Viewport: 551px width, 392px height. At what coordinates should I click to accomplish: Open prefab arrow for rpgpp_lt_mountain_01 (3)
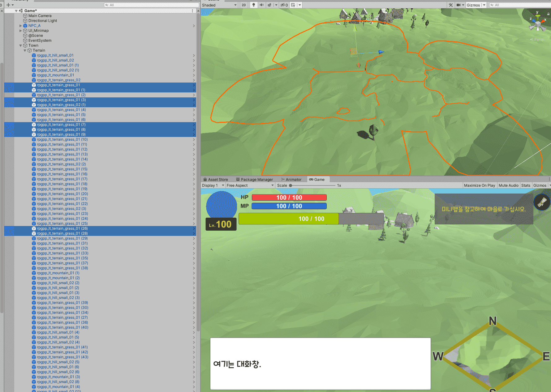click(194, 377)
